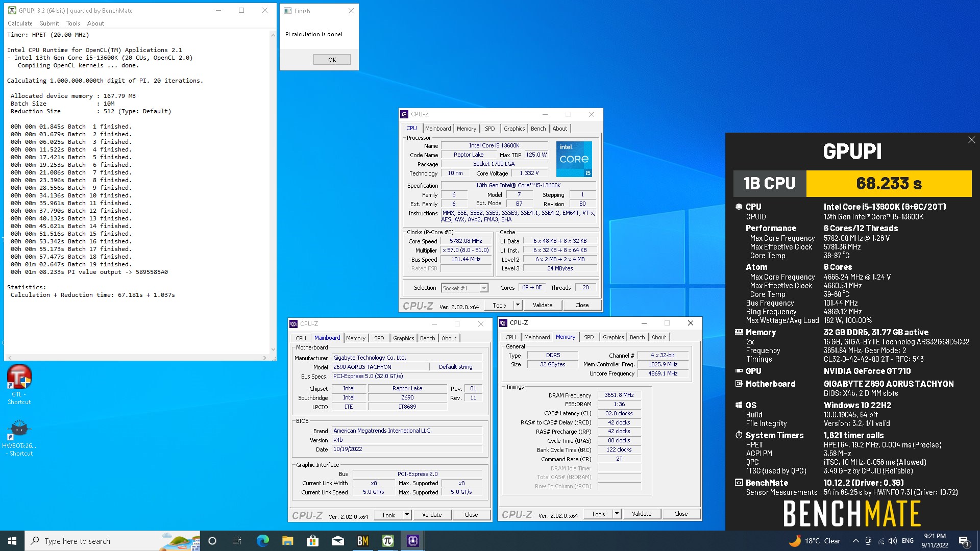This screenshot has width=980, height=551.
Task: Open the Tools menu in GPUPI
Action: coord(73,23)
